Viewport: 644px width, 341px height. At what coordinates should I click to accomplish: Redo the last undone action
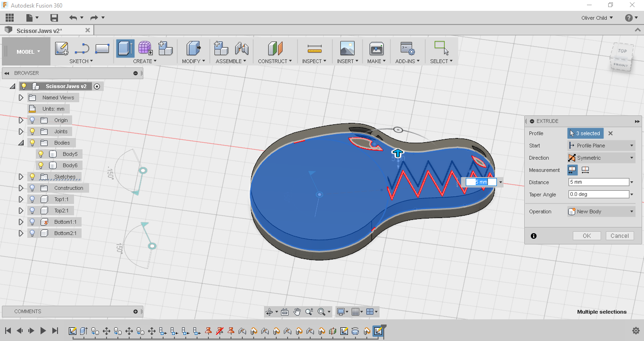[94, 18]
